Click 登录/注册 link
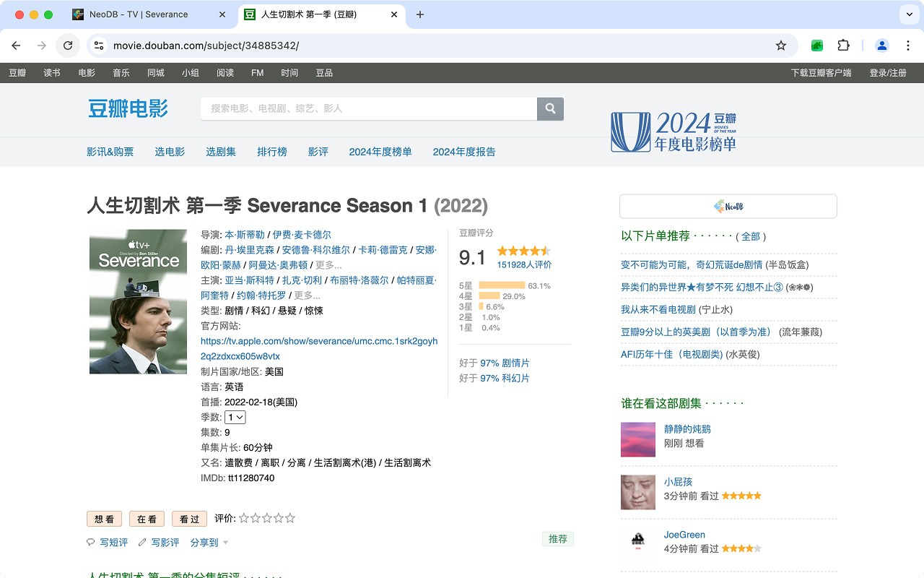924x578 pixels. point(888,73)
